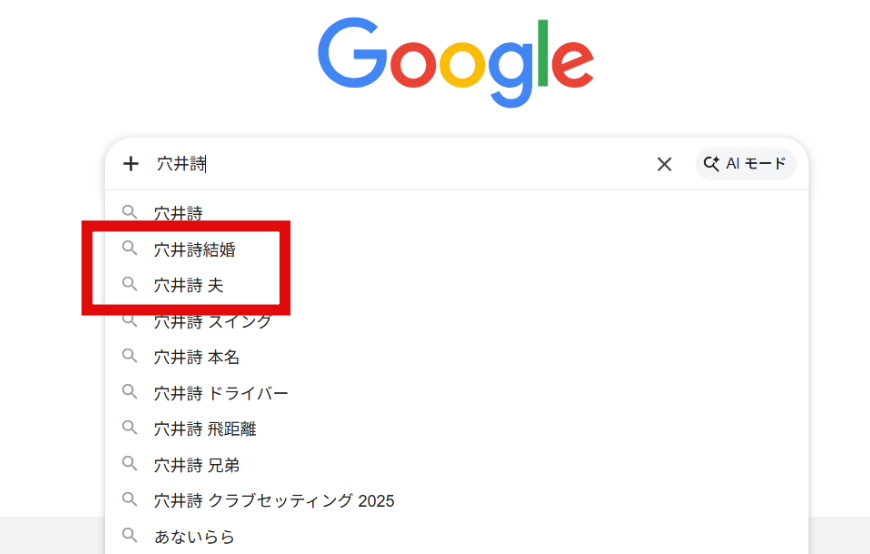This screenshot has height=554, width=870.
Task: Select the 穴井詩 飛距離 suggestion
Action: click(205, 429)
